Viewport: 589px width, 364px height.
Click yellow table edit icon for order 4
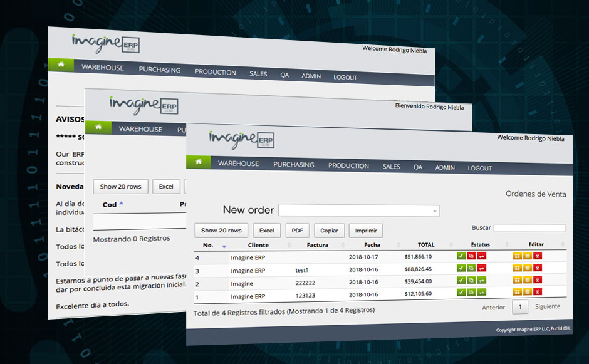(x=517, y=256)
